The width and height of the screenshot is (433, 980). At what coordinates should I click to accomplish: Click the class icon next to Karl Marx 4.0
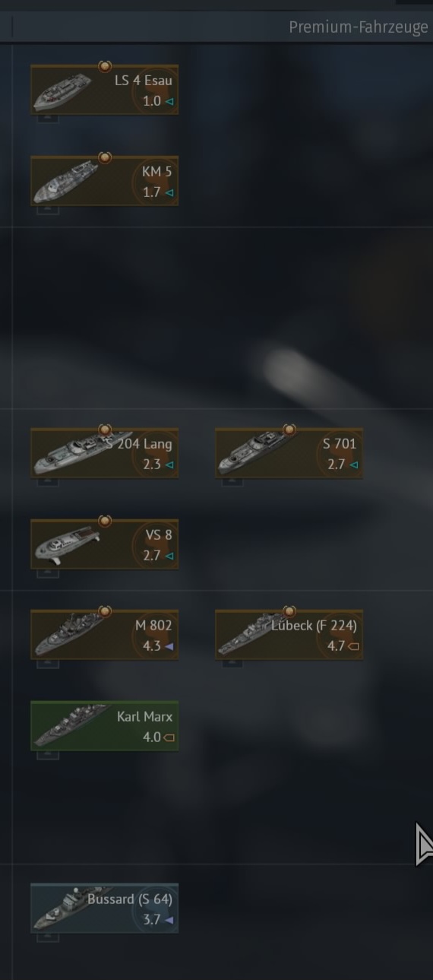169,737
